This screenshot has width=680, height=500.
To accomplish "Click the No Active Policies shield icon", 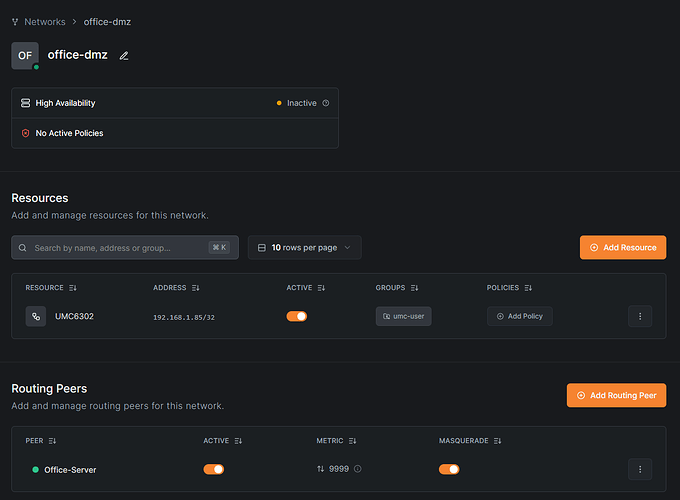I will click(25, 133).
